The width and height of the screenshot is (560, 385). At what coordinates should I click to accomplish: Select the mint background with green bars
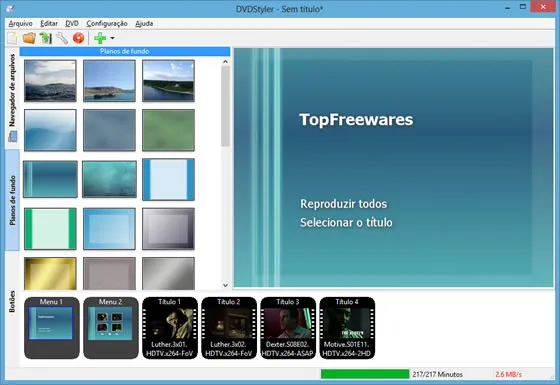(x=50, y=229)
